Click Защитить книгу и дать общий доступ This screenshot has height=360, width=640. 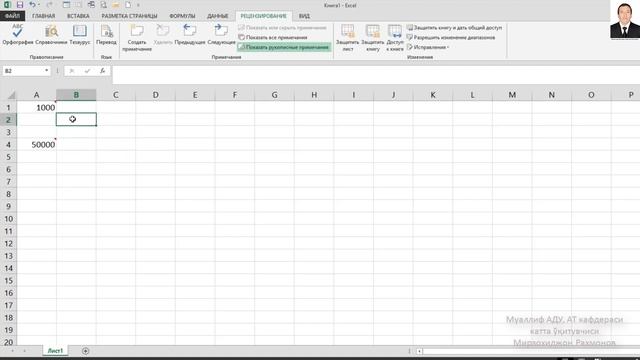pyautogui.click(x=455, y=28)
